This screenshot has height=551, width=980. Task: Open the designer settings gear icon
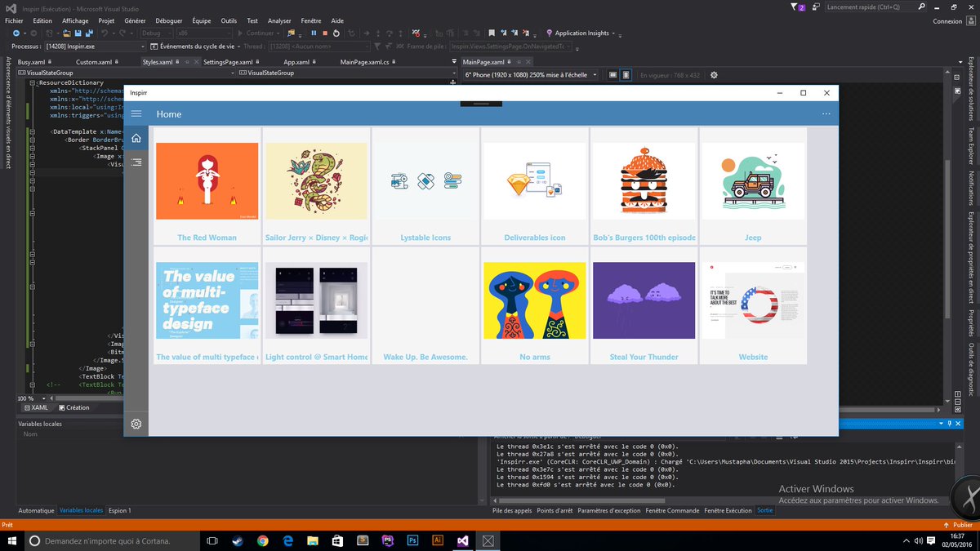[x=714, y=75]
